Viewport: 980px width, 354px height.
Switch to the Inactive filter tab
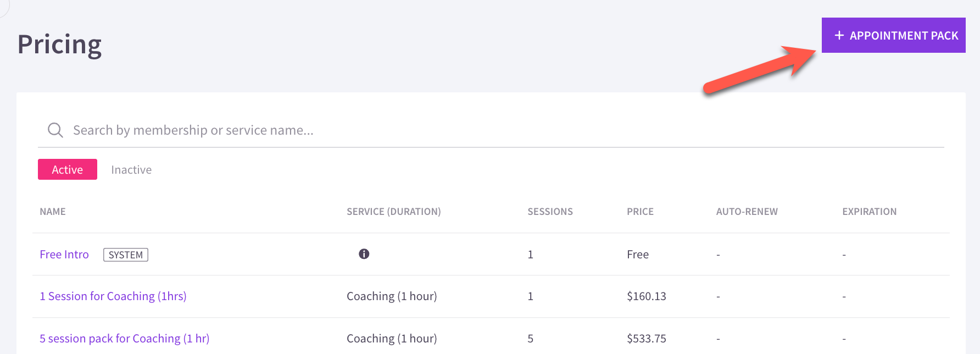pyautogui.click(x=131, y=170)
